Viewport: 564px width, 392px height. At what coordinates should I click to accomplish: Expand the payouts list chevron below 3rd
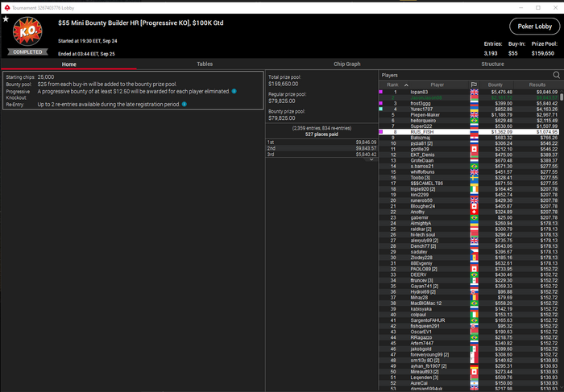coord(371,159)
